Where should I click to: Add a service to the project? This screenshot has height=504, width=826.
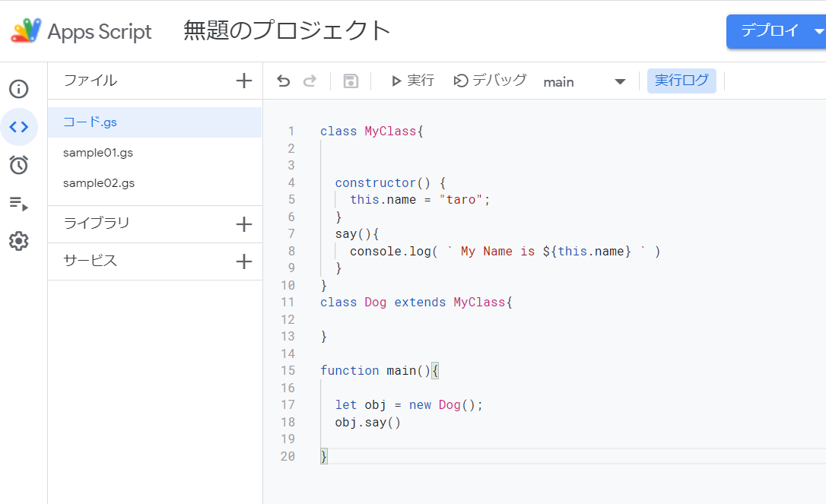[243, 262]
